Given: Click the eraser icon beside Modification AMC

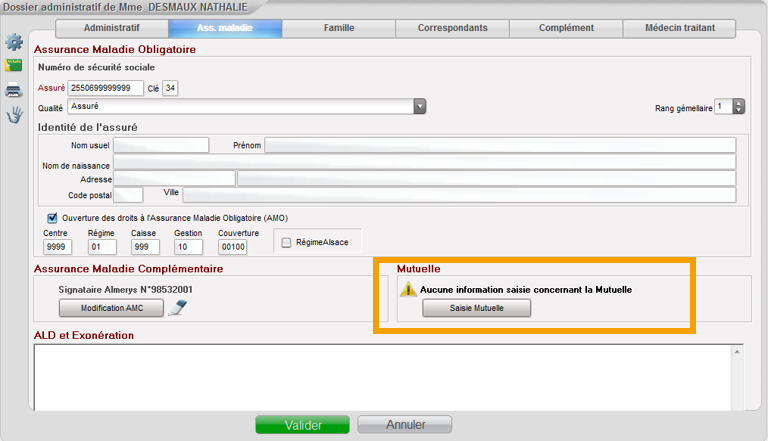Looking at the screenshot, I should [178, 308].
